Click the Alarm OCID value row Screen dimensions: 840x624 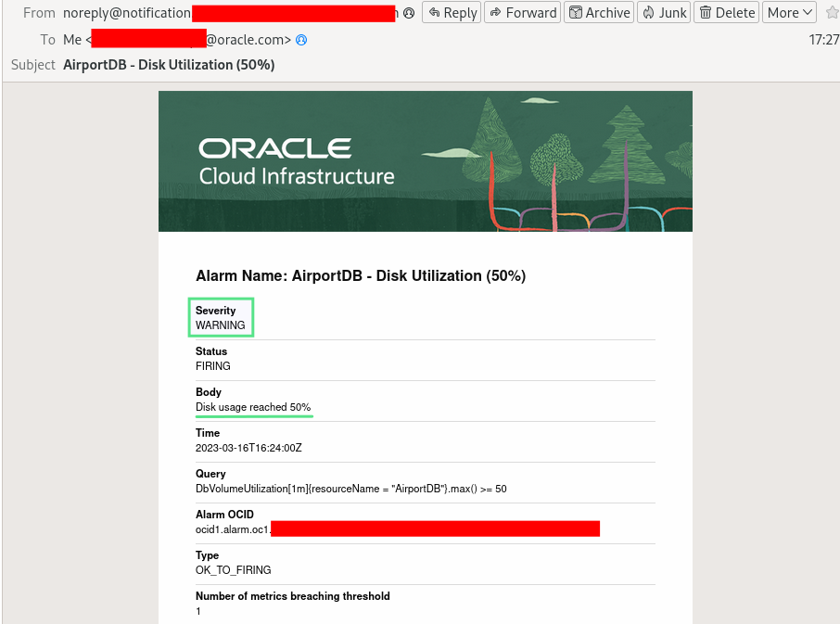(x=371, y=529)
